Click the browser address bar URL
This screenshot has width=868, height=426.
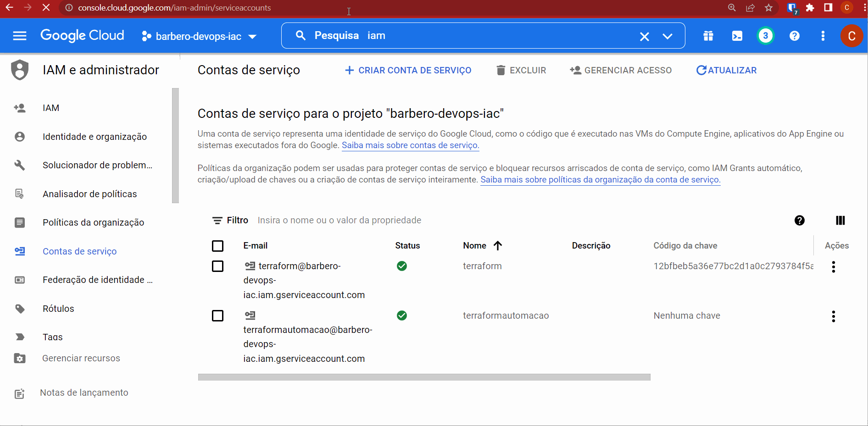pyautogui.click(x=174, y=8)
